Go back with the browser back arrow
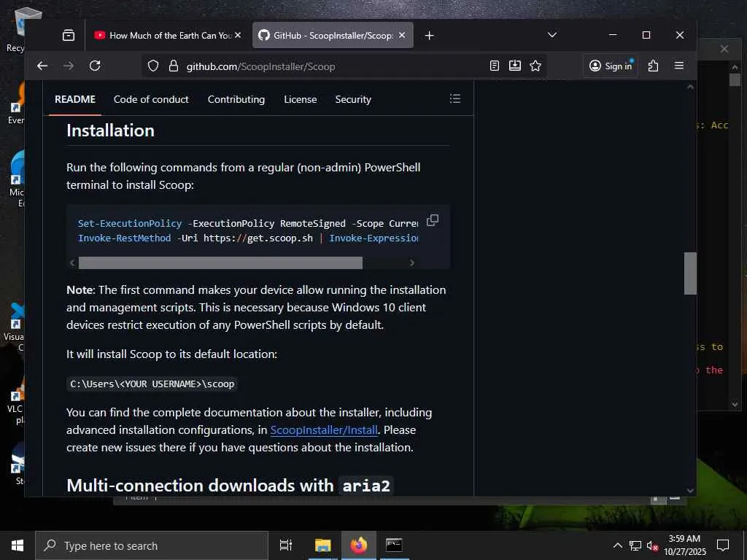747x560 pixels. (x=42, y=66)
